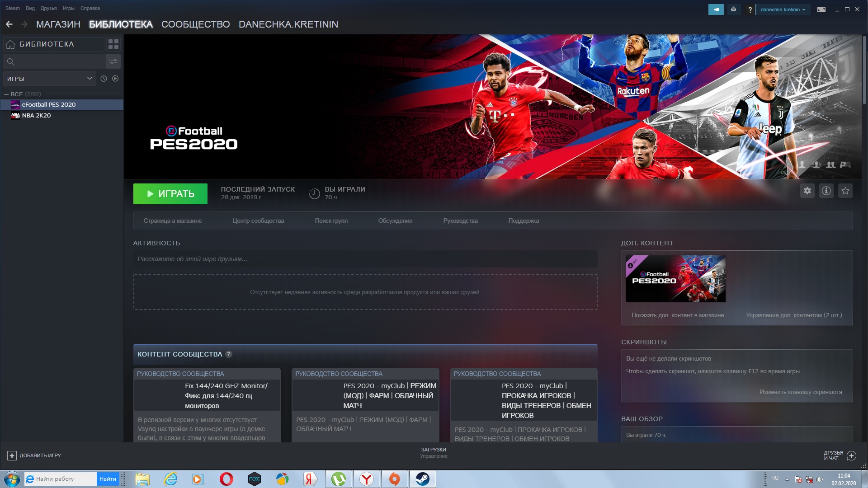Image resolution: width=868 pixels, height=488 pixels.
Task: Click the RU language indicator in the tray
Action: (x=775, y=478)
